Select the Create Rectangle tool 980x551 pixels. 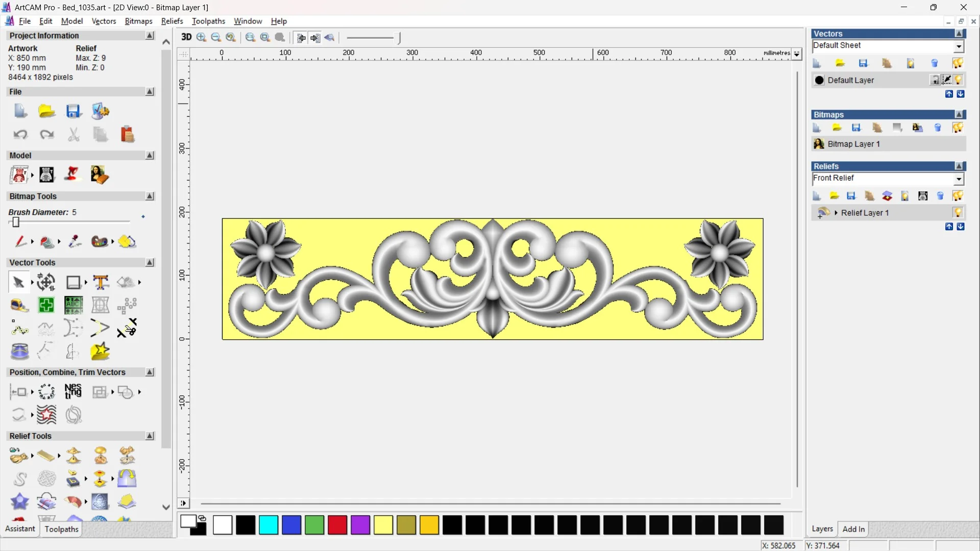pos(73,282)
